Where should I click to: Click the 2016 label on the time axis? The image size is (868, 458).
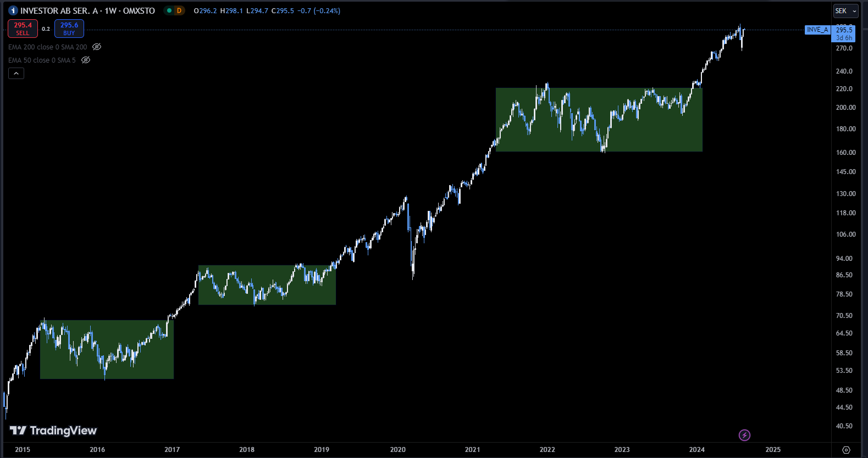(x=97, y=450)
